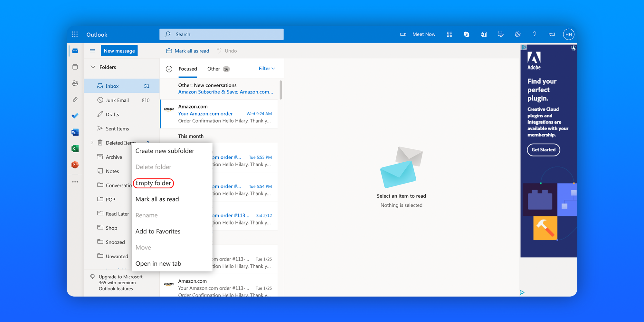Open the Filter dropdown

tap(267, 68)
